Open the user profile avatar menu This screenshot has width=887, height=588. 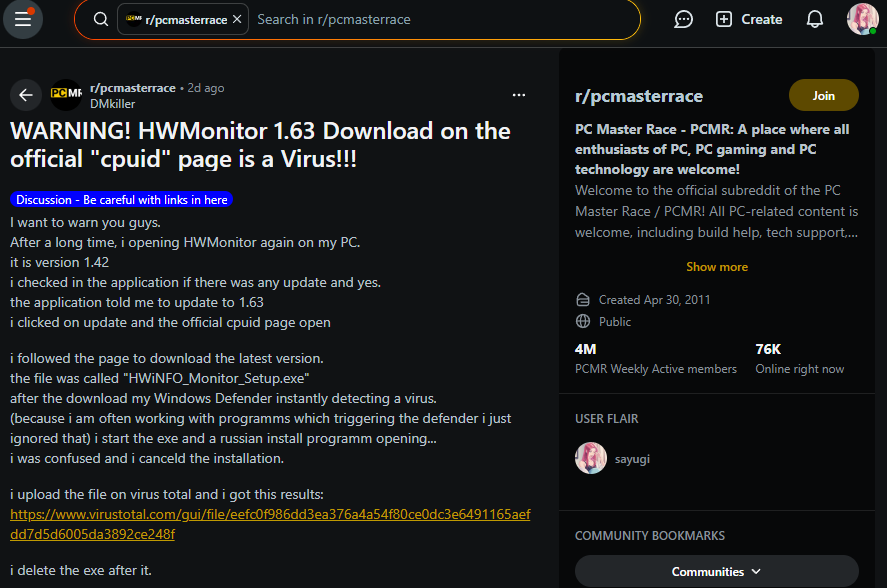click(x=862, y=19)
